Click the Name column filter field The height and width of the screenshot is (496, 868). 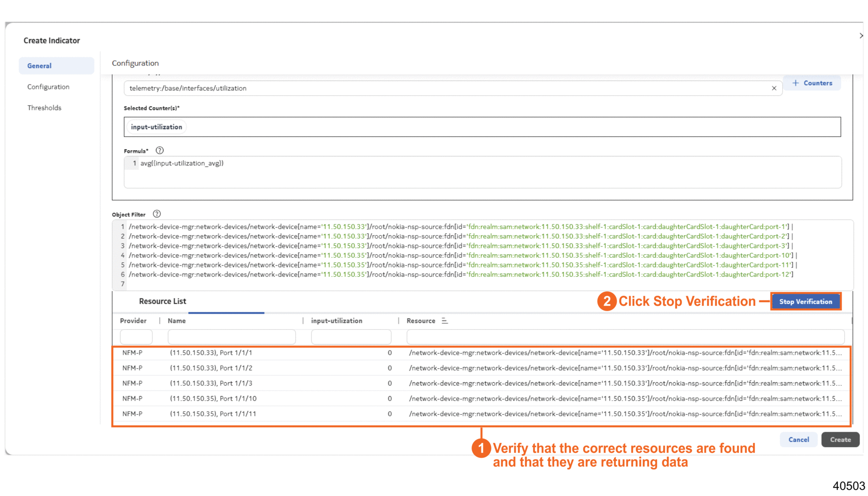pyautogui.click(x=232, y=336)
